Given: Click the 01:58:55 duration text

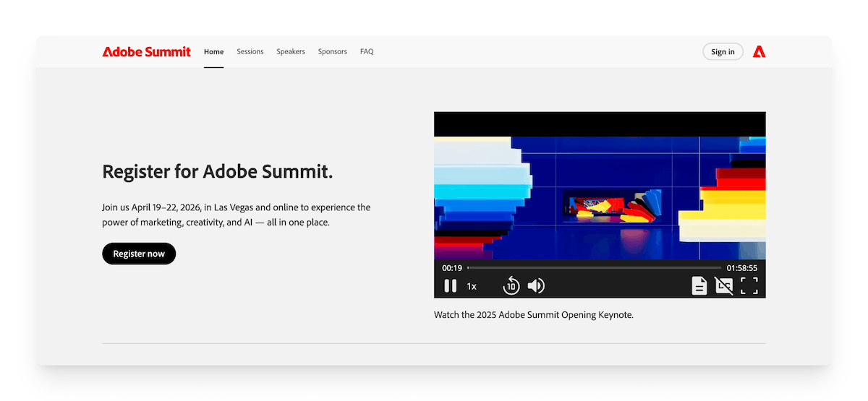Looking at the screenshot, I should coord(742,268).
